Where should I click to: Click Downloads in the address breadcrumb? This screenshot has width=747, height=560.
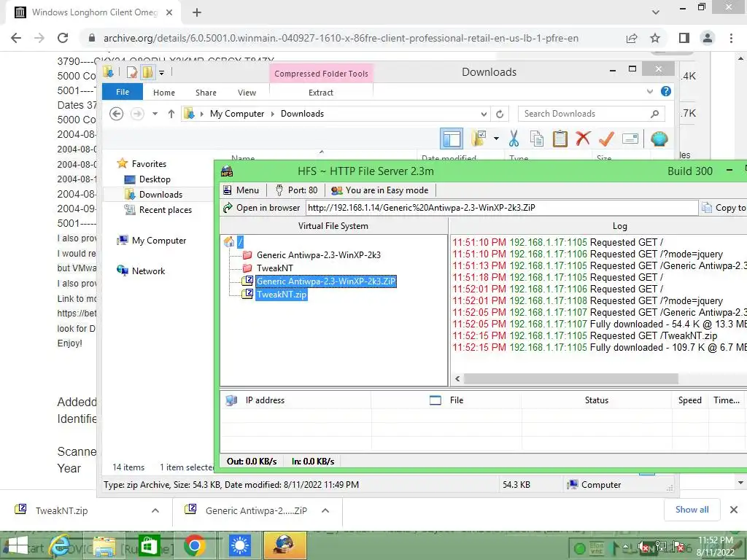point(302,114)
